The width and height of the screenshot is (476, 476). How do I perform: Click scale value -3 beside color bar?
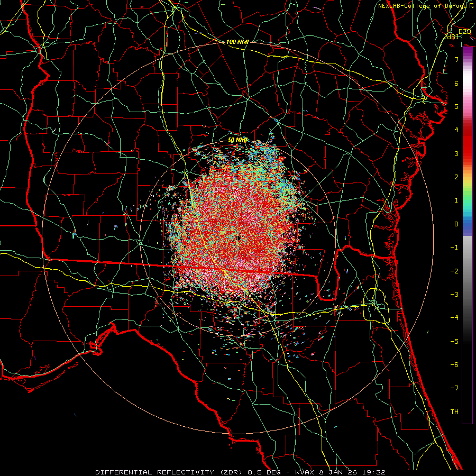tap(454, 295)
